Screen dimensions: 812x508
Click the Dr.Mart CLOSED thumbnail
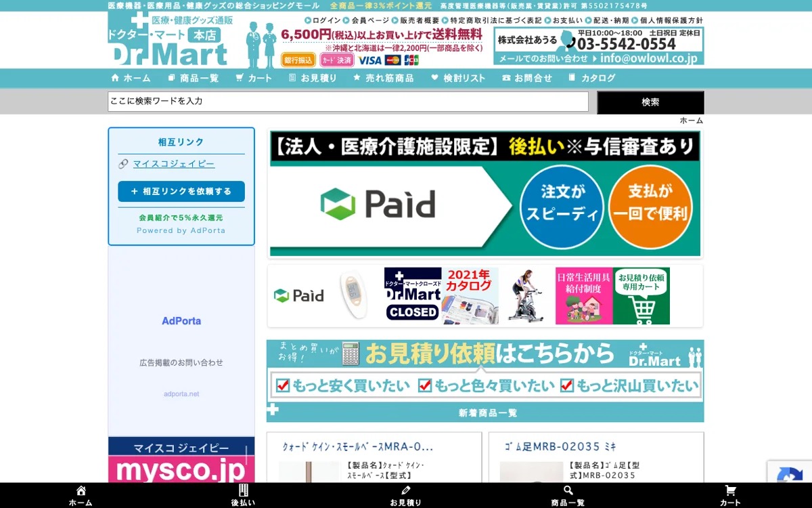click(413, 296)
